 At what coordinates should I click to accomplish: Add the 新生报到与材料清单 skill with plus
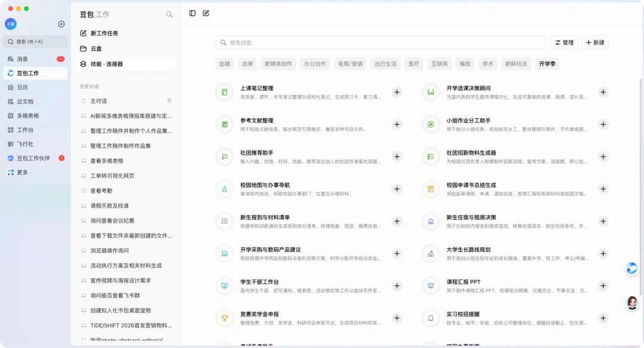click(x=397, y=221)
